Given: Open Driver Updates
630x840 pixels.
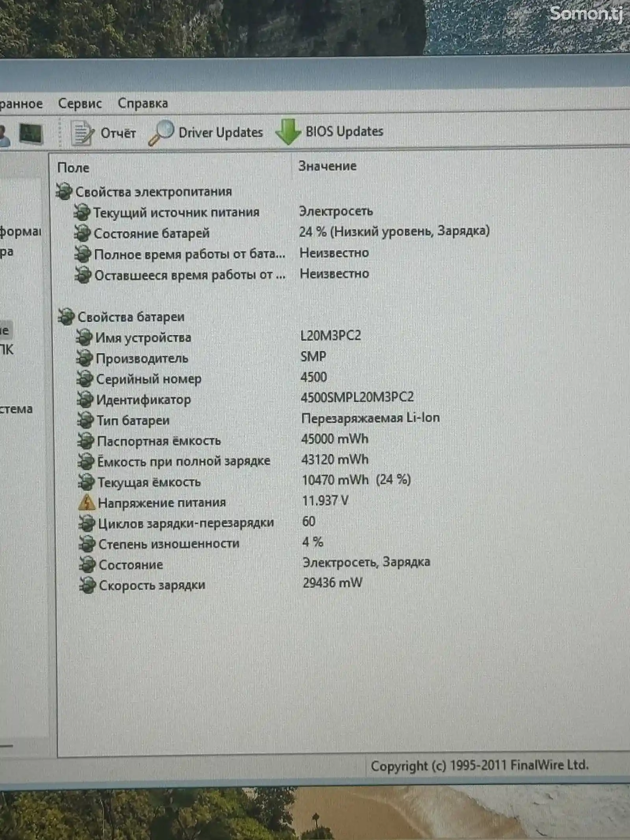Looking at the screenshot, I should click(x=220, y=133).
